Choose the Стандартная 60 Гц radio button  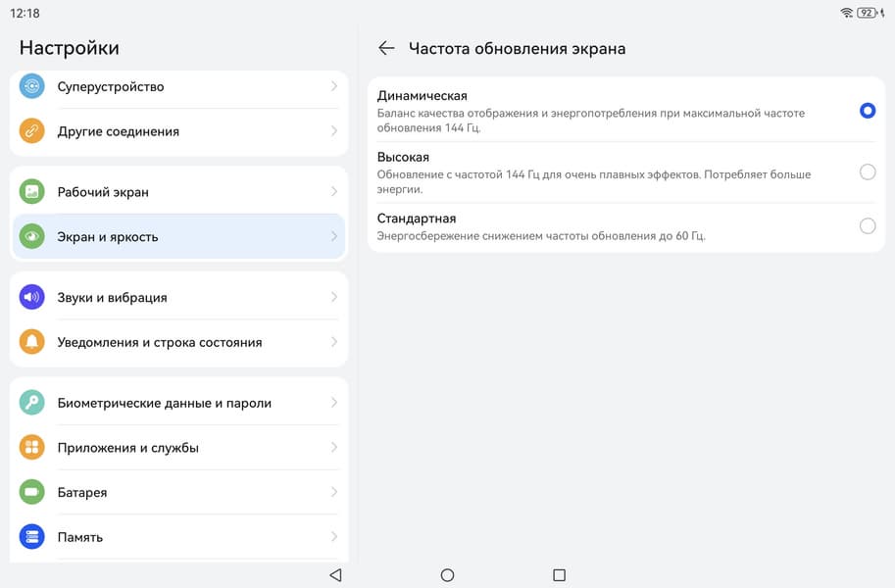[867, 226]
